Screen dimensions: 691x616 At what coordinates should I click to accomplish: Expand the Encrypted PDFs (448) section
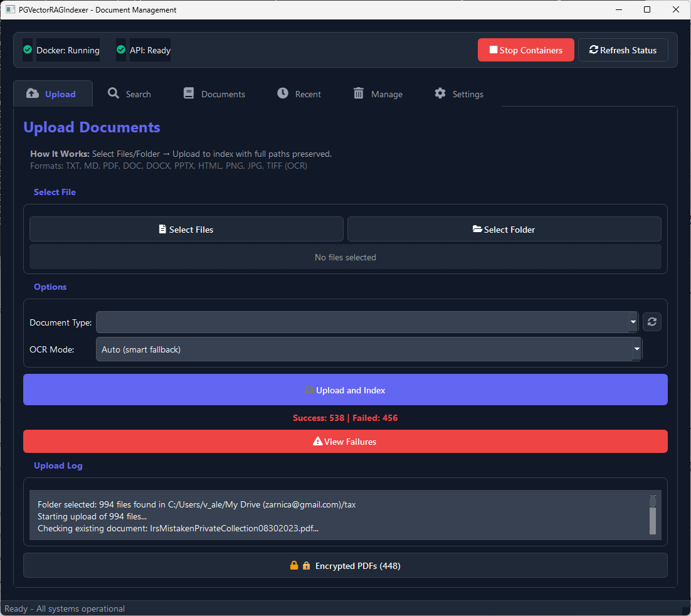coord(345,565)
